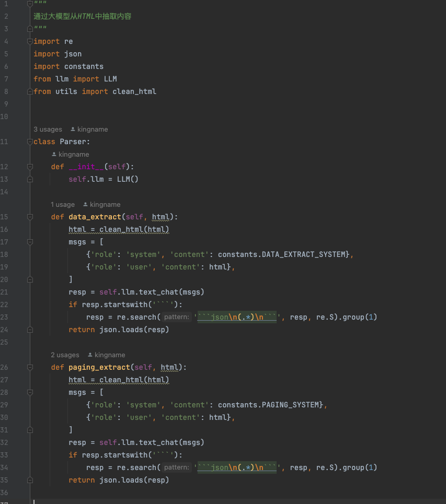
Task: Collapse the class Parser fold marker
Action: coord(30,142)
